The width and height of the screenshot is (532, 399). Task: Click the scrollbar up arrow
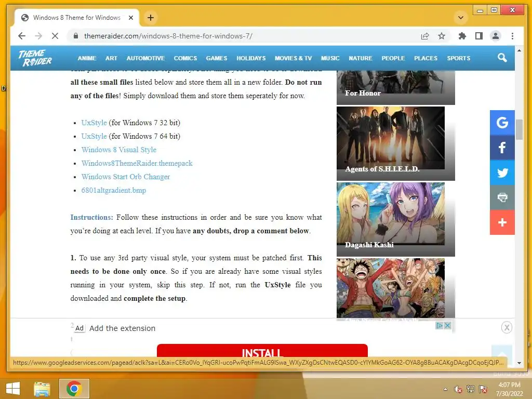(x=519, y=50)
